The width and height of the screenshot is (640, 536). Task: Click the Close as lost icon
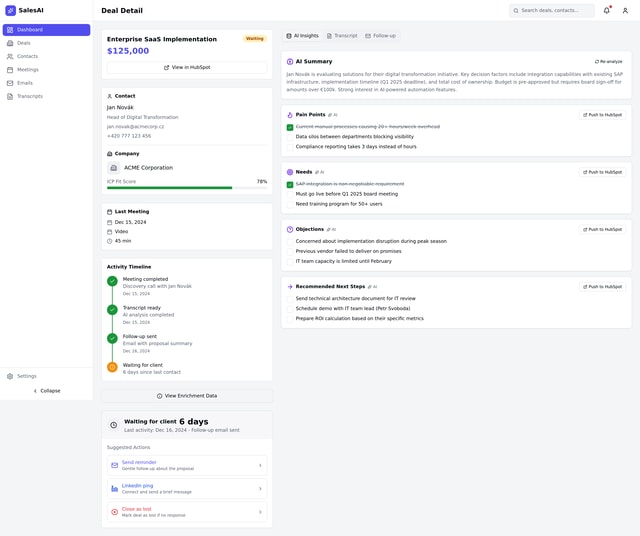pos(115,511)
